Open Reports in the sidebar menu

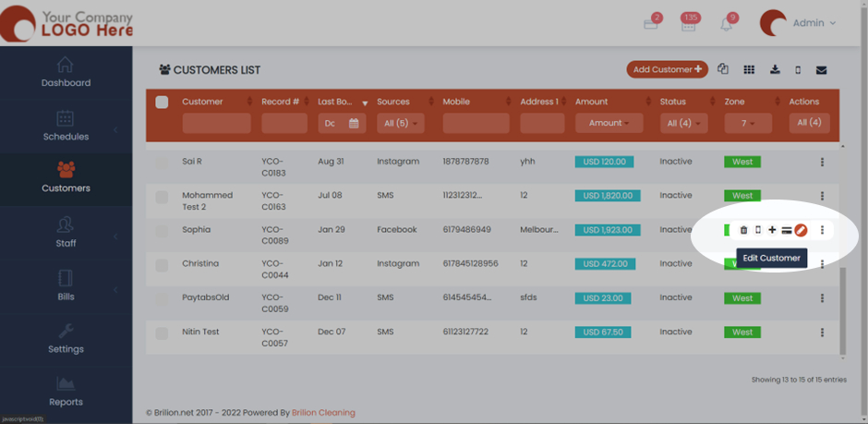pos(66,392)
